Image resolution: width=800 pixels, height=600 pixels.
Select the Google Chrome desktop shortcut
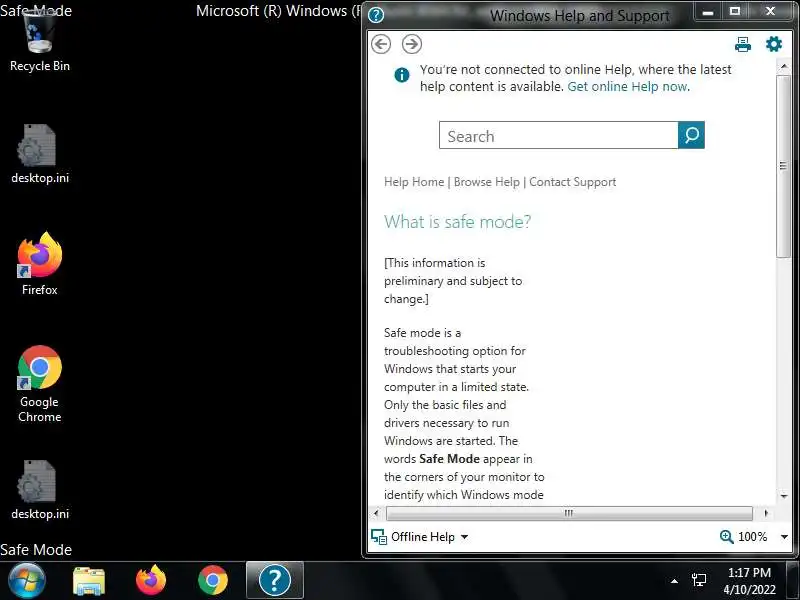pyautogui.click(x=40, y=384)
